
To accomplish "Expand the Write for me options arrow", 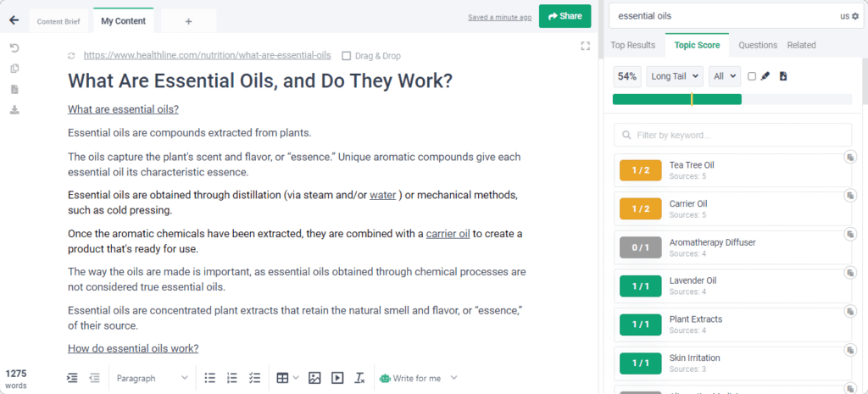I will (453, 378).
